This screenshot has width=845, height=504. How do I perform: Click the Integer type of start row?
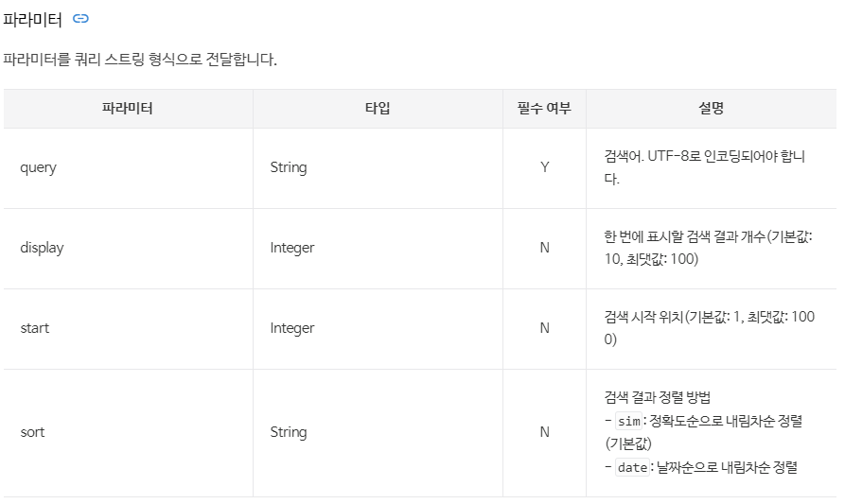point(292,328)
